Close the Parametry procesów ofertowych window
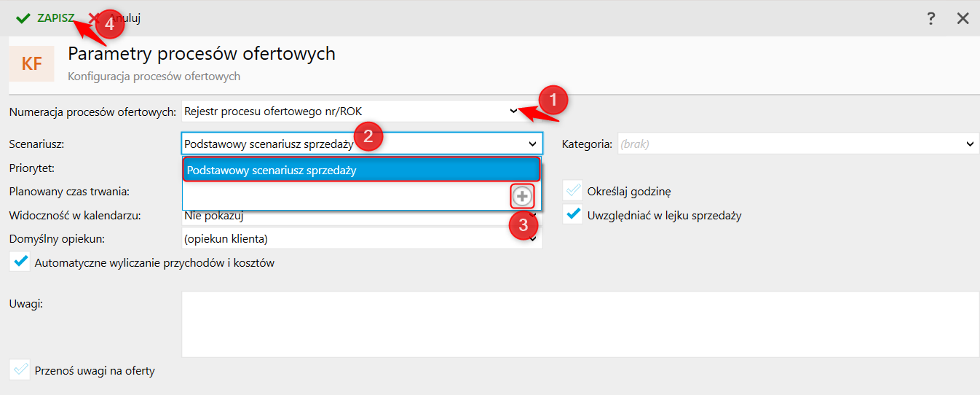The height and width of the screenshot is (395, 980). click(x=963, y=19)
